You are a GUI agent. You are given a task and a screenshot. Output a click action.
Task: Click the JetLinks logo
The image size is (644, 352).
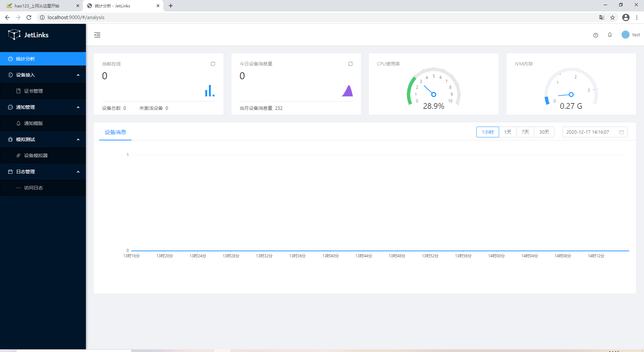coord(29,35)
